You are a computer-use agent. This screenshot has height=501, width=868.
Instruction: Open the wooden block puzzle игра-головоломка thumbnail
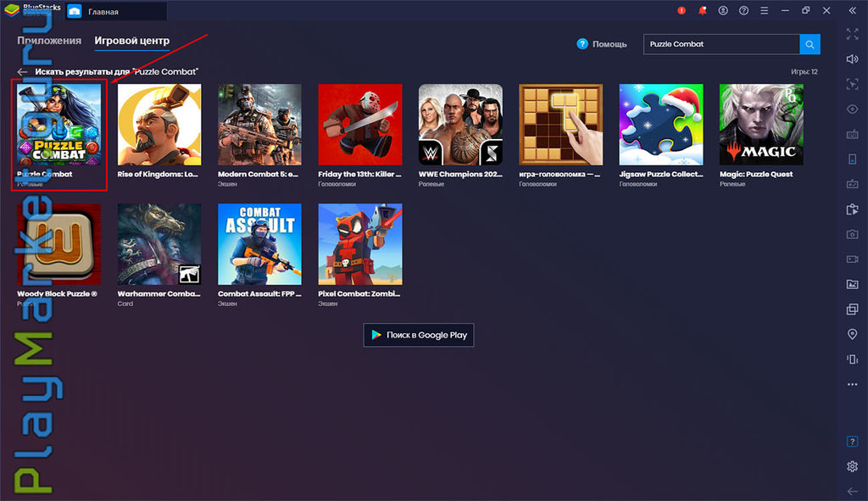click(x=561, y=125)
